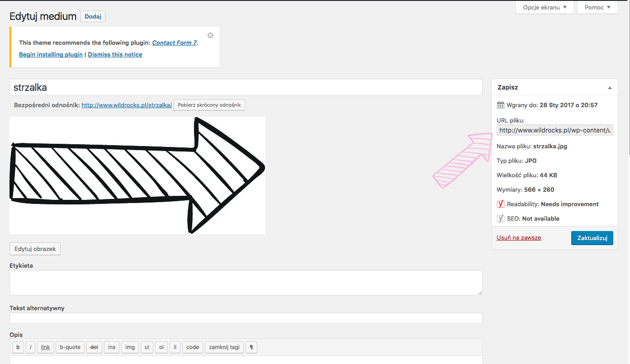This screenshot has height=364, width=630.
Task: Click the black arrow image preview
Action: 137,175
